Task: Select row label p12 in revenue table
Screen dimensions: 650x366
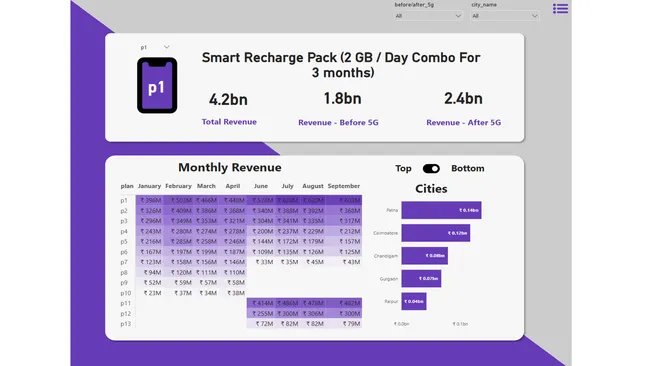Action: point(126,314)
